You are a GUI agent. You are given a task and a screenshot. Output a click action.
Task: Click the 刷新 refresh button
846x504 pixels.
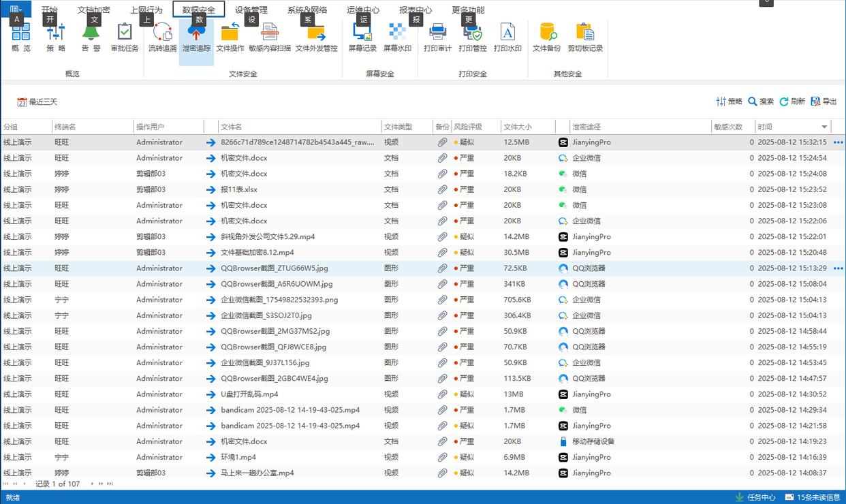pos(792,101)
